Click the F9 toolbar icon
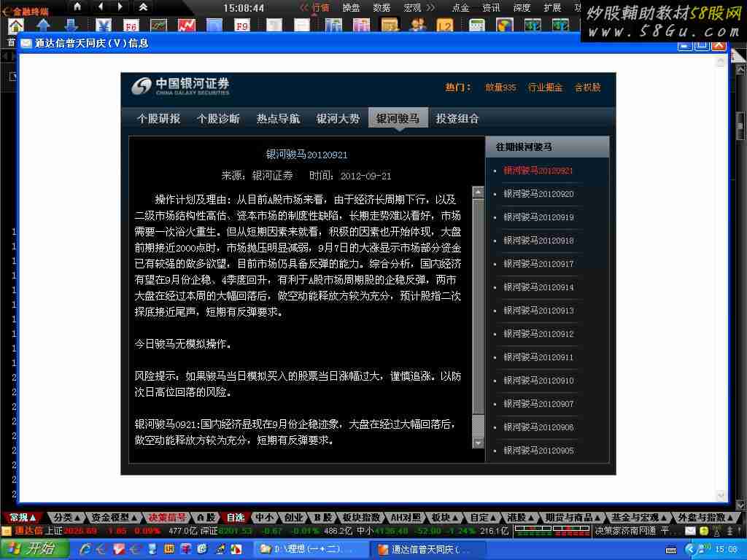 pos(242,25)
